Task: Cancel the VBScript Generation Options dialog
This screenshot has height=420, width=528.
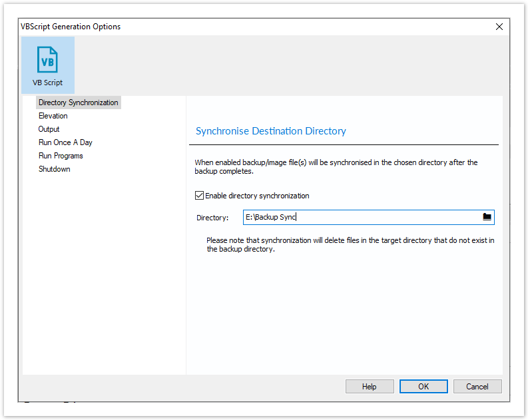Action: pyautogui.click(x=477, y=386)
